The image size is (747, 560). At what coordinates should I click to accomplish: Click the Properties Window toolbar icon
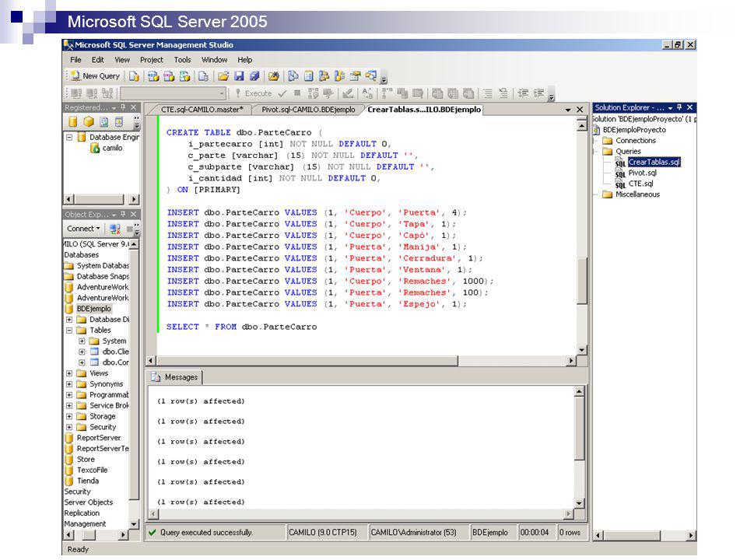pyautogui.click(x=355, y=76)
